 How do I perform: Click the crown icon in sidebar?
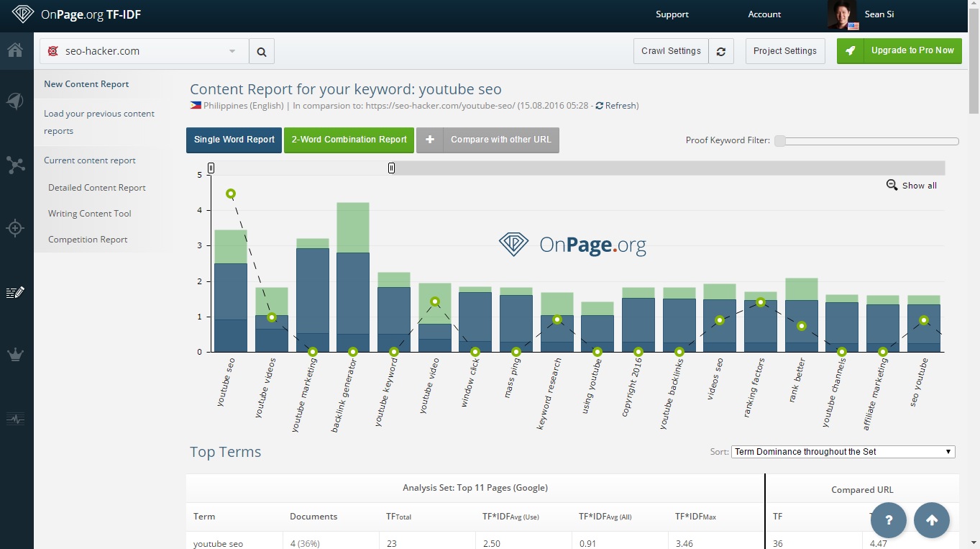coord(15,355)
